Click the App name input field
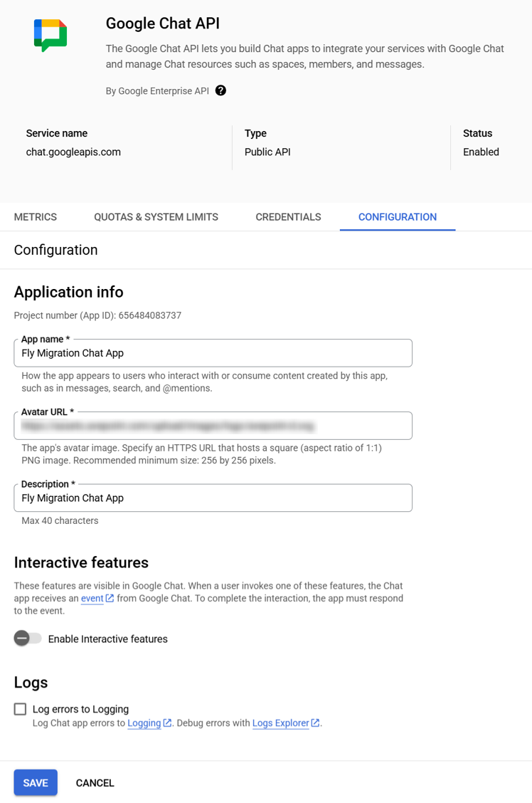Screen dimensions: 532x803 point(213,353)
